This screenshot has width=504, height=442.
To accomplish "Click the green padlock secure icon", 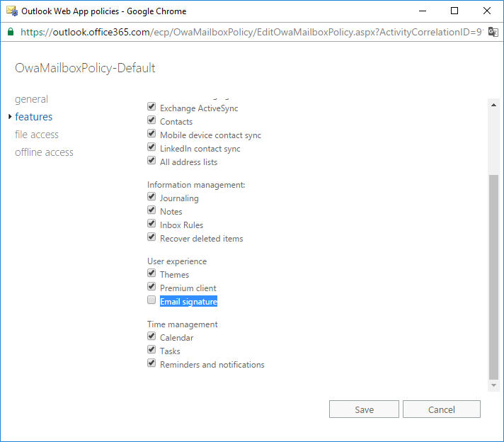I will 10,32.
